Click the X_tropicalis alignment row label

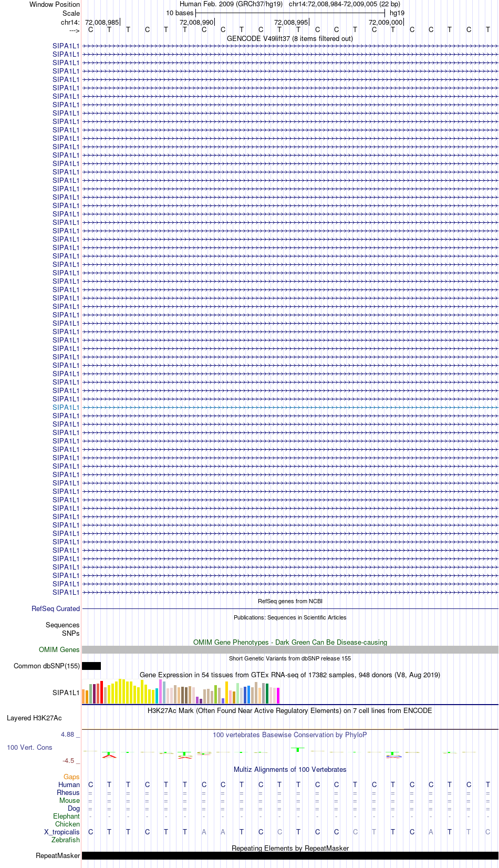[x=62, y=832]
